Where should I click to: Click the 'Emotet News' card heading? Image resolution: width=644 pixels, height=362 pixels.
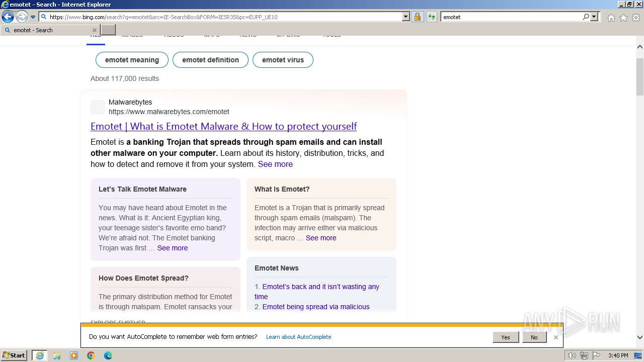tap(276, 268)
